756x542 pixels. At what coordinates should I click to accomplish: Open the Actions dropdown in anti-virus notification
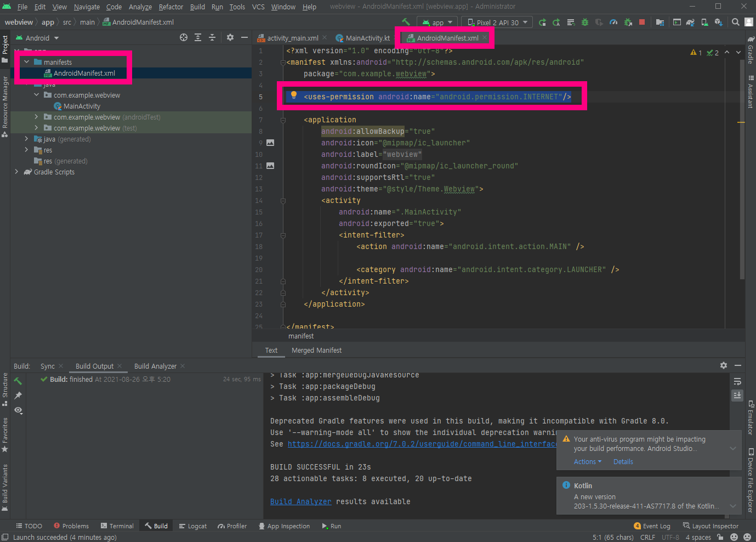(x=588, y=462)
